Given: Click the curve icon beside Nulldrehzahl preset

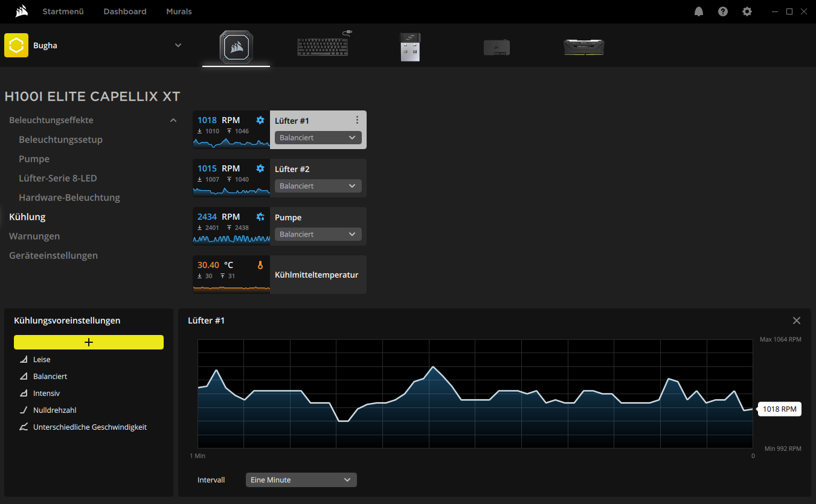Looking at the screenshot, I should pos(24,410).
